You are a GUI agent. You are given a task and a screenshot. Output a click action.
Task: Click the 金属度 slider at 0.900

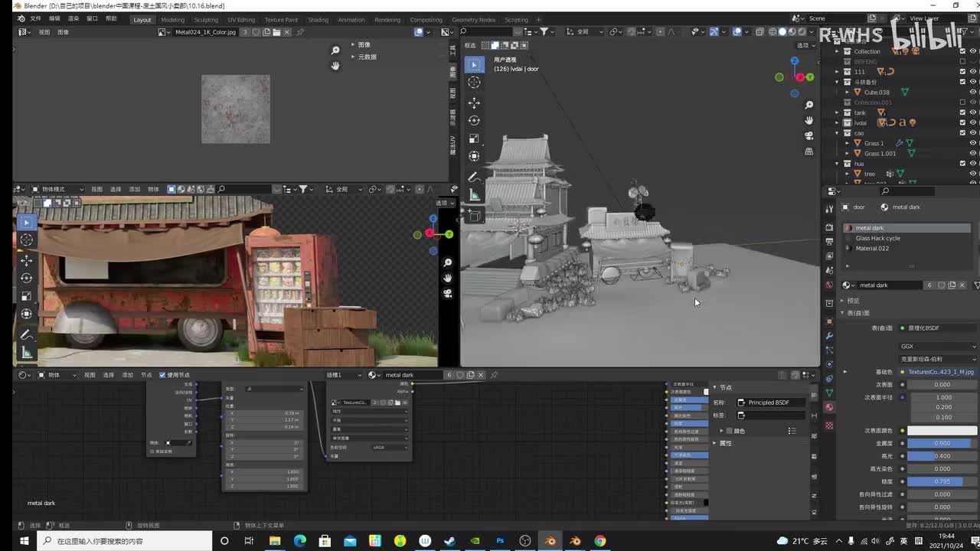tap(941, 443)
